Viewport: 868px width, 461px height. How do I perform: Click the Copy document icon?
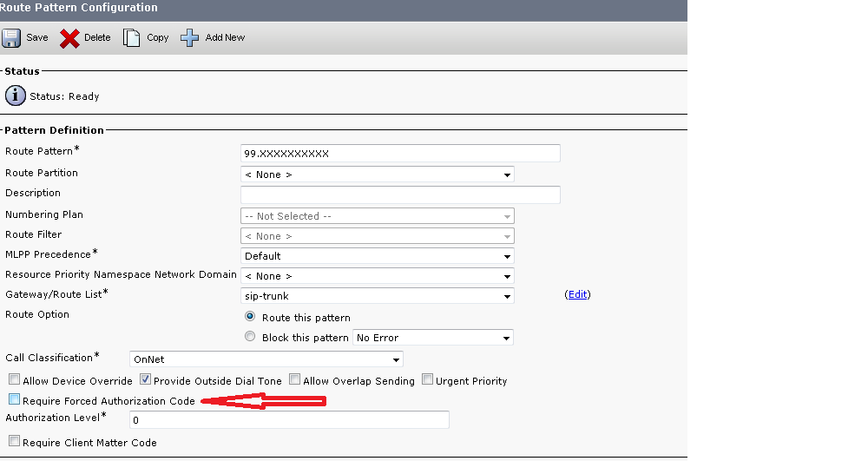pyautogui.click(x=131, y=37)
